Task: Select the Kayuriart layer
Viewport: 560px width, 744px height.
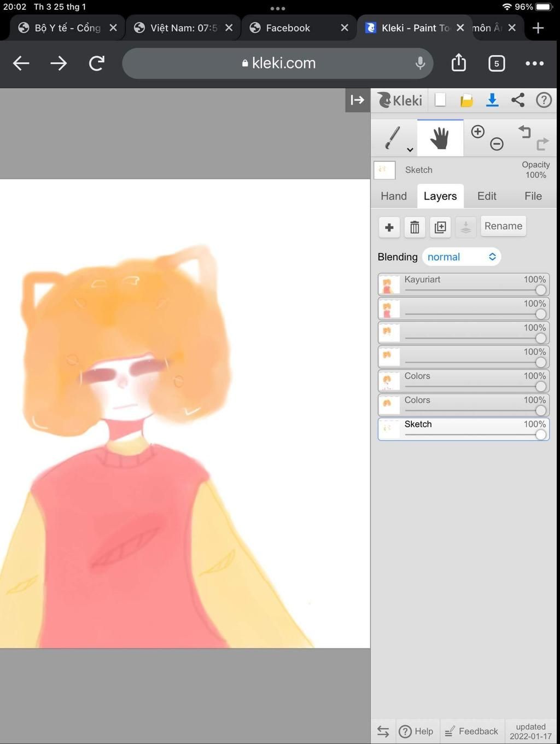Action: click(x=464, y=285)
